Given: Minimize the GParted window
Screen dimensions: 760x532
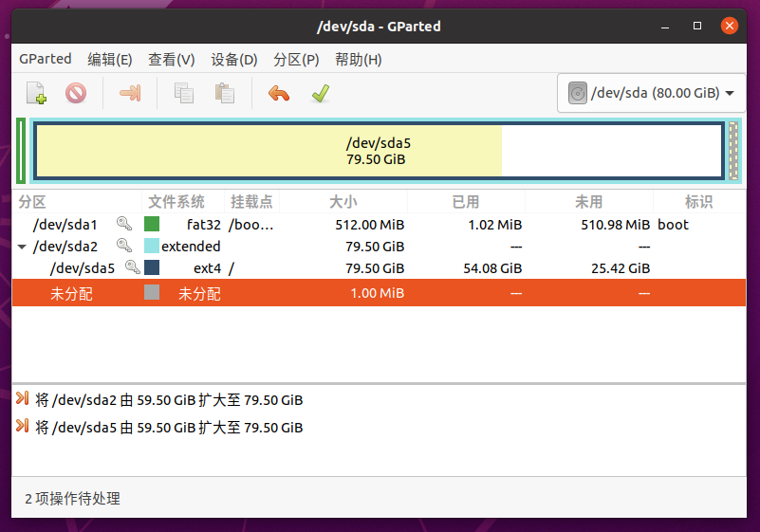Looking at the screenshot, I should [x=665, y=27].
